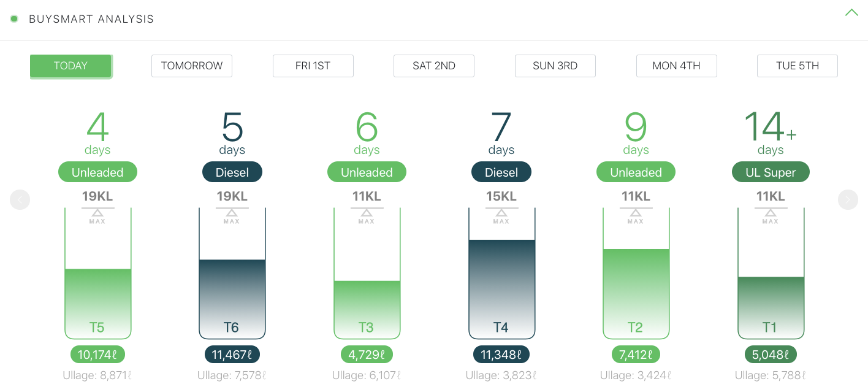Select the FRI 1ST day tab
This screenshot has height=392, width=868.
[x=313, y=66]
